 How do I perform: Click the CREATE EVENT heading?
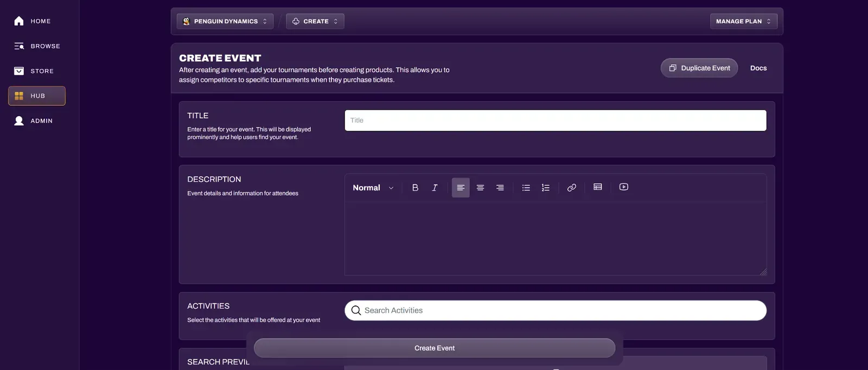pos(220,58)
